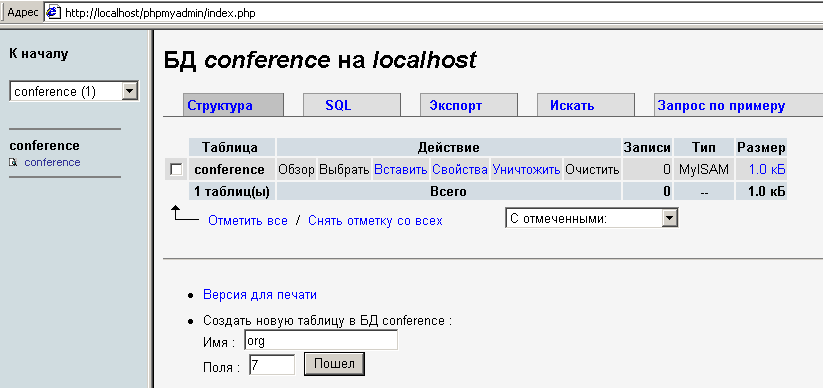Open the SQL tab
This screenshot has width=823, height=388.
pyautogui.click(x=352, y=105)
